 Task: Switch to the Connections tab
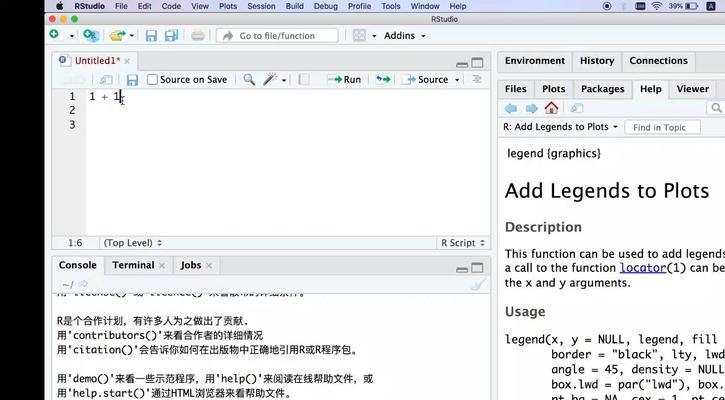[658, 61]
